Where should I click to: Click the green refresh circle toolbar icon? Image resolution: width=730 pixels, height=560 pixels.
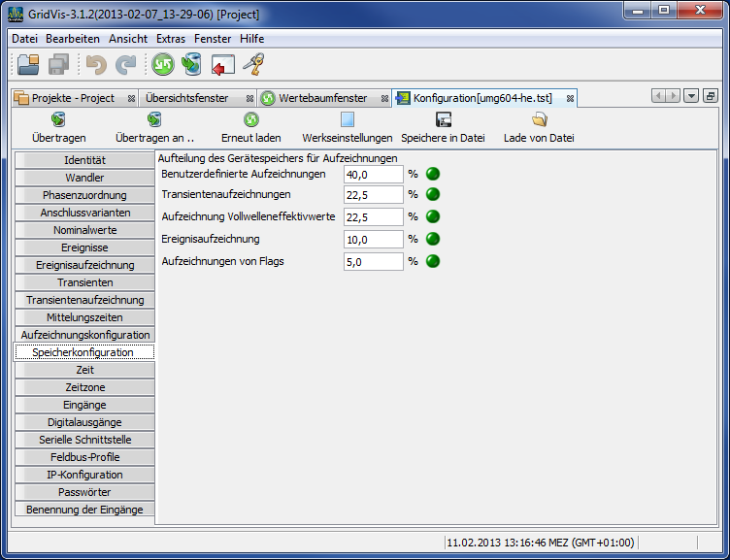(x=162, y=65)
